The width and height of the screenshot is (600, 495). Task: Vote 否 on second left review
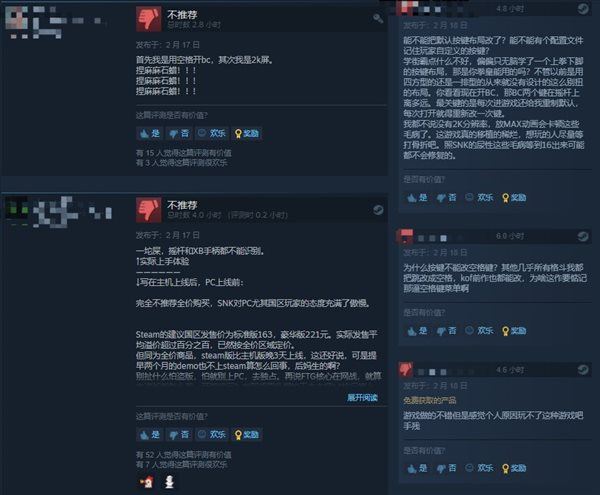179,435
